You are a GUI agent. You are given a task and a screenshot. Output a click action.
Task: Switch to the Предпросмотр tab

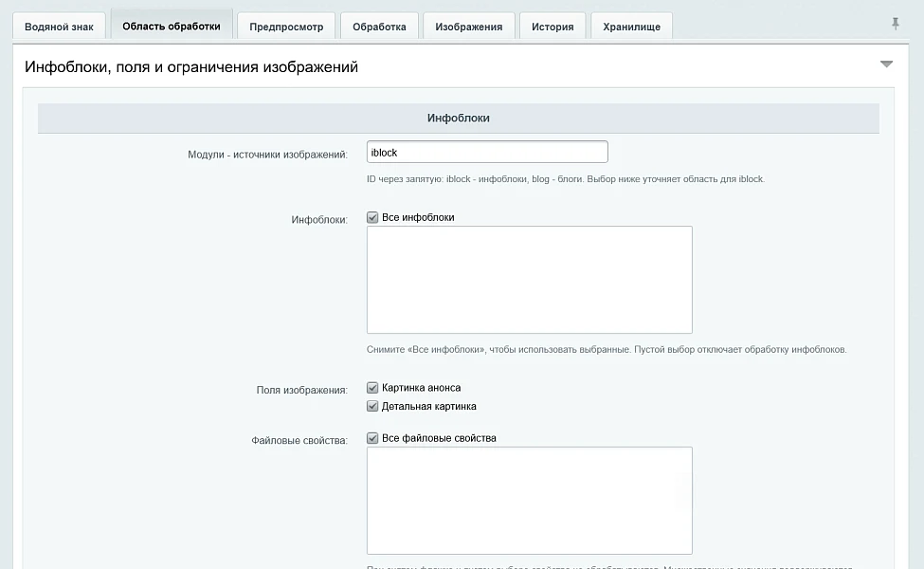pyautogui.click(x=286, y=26)
